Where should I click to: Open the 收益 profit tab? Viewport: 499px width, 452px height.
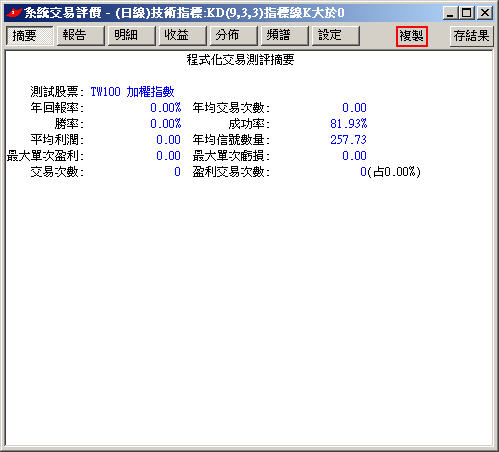[x=182, y=35]
